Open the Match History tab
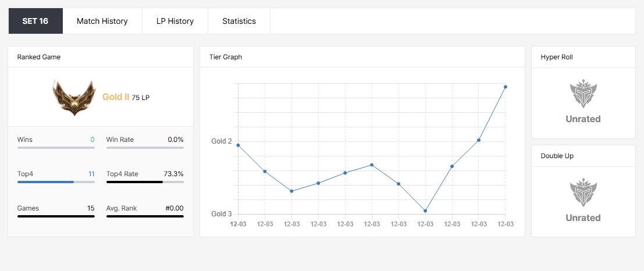Image resolution: width=644 pixels, height=271 pixels. [102, 21]
